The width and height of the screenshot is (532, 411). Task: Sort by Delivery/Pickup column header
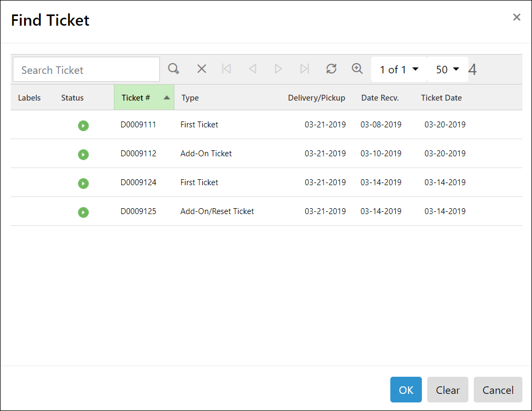pyautogui.click(x=317, y=98)
